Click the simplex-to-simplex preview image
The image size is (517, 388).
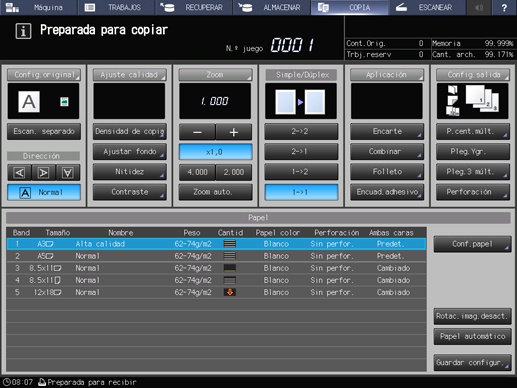pos(301,101)
